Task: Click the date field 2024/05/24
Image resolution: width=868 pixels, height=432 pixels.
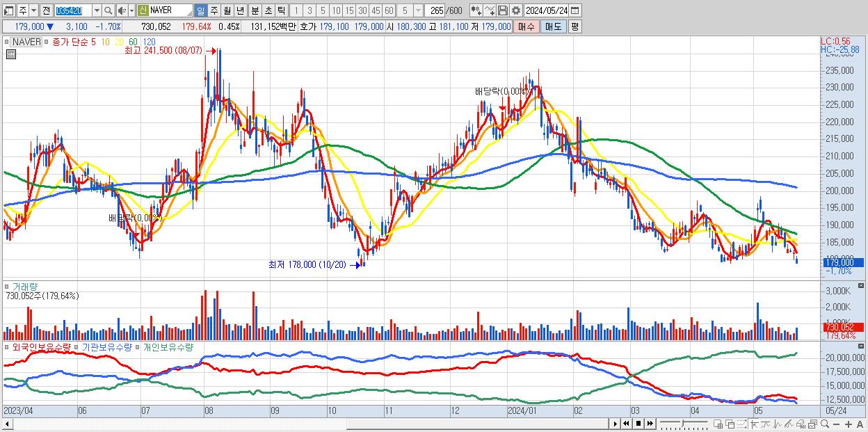Action: 547,11
